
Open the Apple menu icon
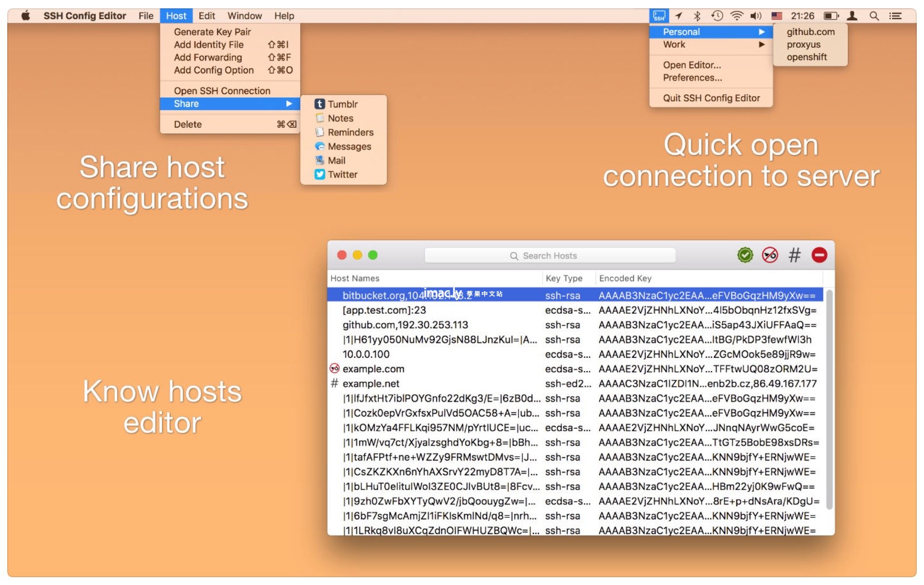click(25, 16)
